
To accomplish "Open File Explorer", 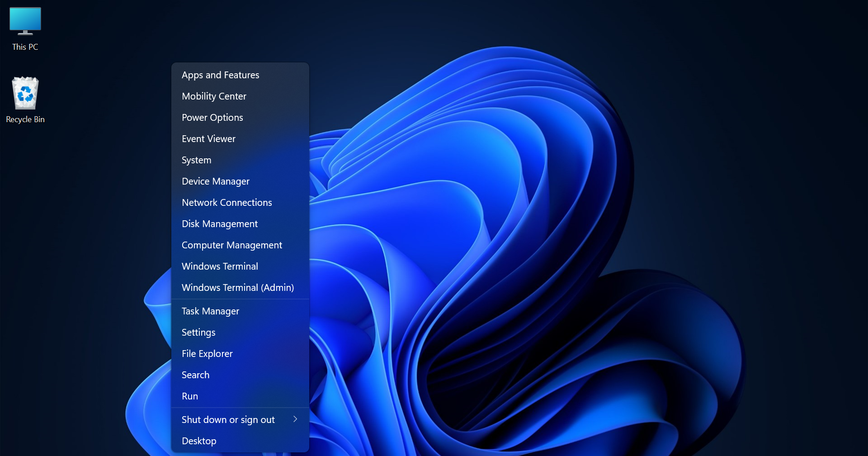I will 207,353.
